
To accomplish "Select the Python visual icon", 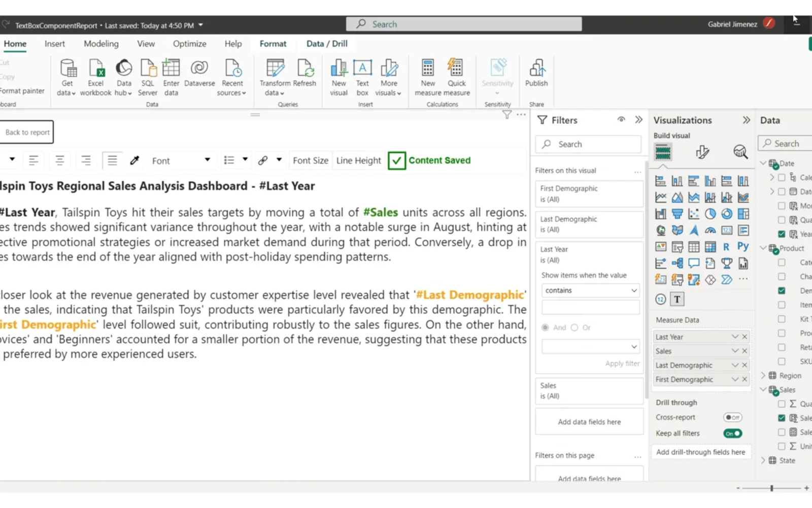I will 743,247.
